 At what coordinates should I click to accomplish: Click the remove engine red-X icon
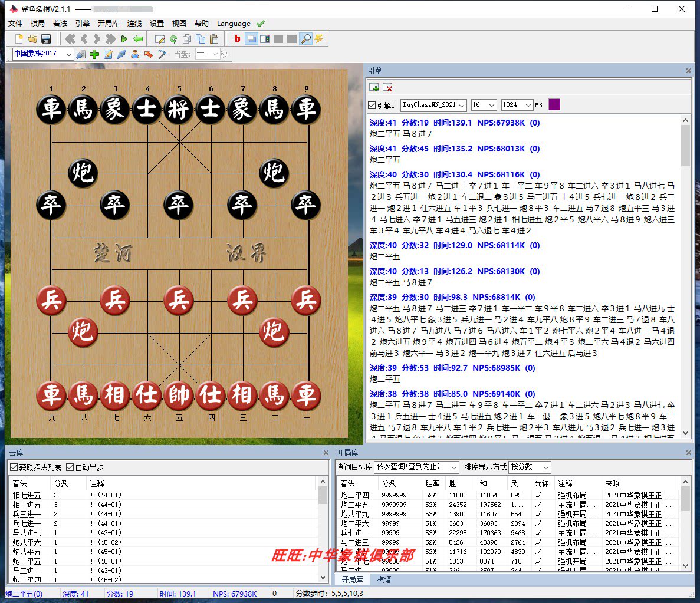pyautogui.click(x=387, y=87)
